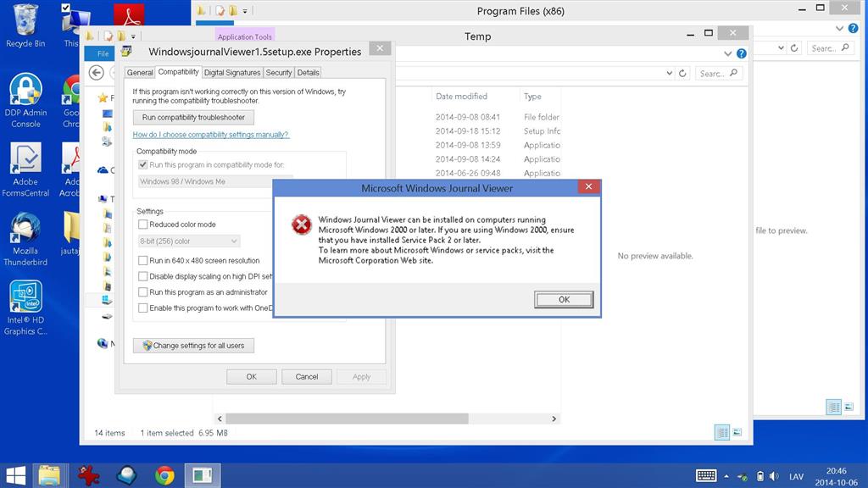868x488 pixels.
Task: Enable Reduced color mode checkbox
Action: [x=142, y=224]
